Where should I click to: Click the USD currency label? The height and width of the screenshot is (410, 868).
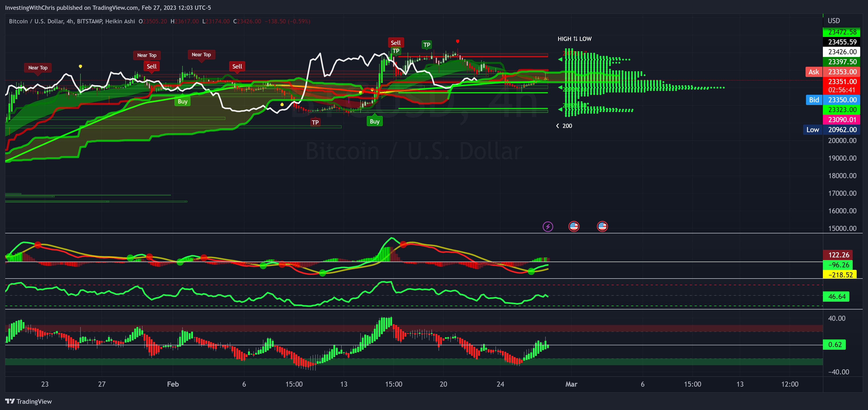click(x=834, y=21)
